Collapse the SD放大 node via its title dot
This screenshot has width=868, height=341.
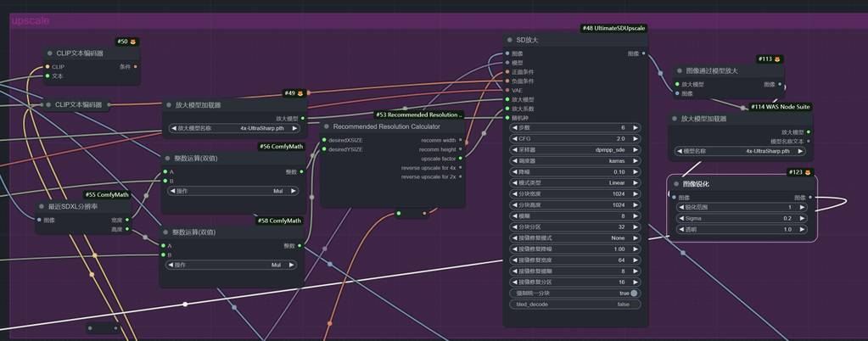[509, 40]
